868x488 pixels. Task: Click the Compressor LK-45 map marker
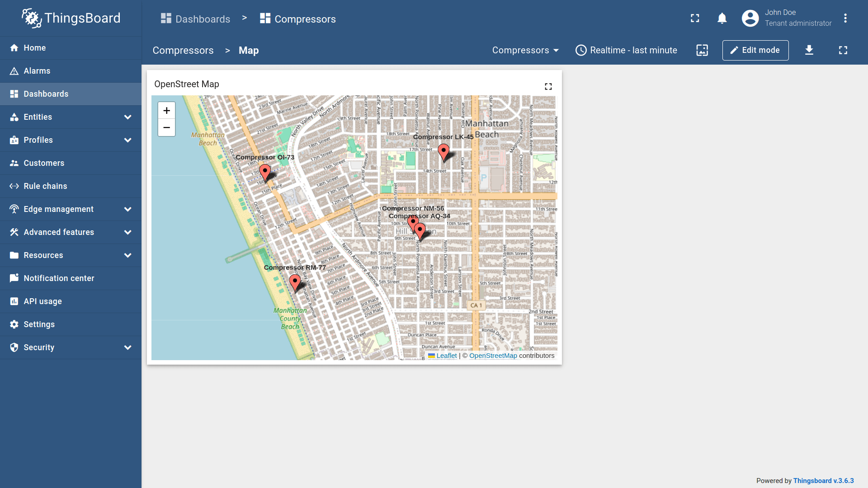(443, 152)
